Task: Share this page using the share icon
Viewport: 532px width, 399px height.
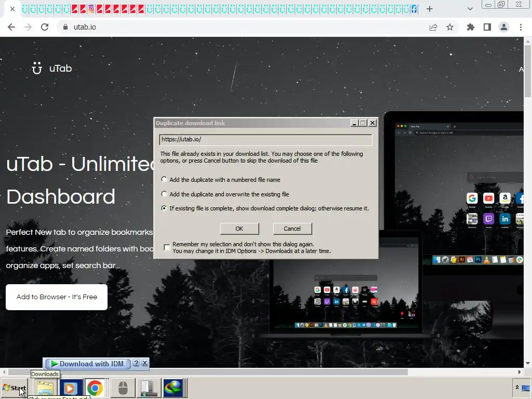Action: click(x=433, y=28)
